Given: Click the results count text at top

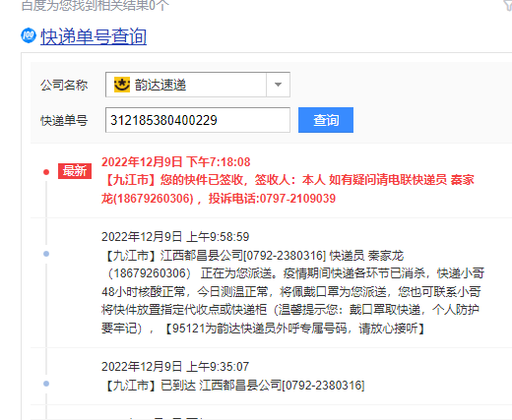Looking at the screenshot, I should click(96, 5).
